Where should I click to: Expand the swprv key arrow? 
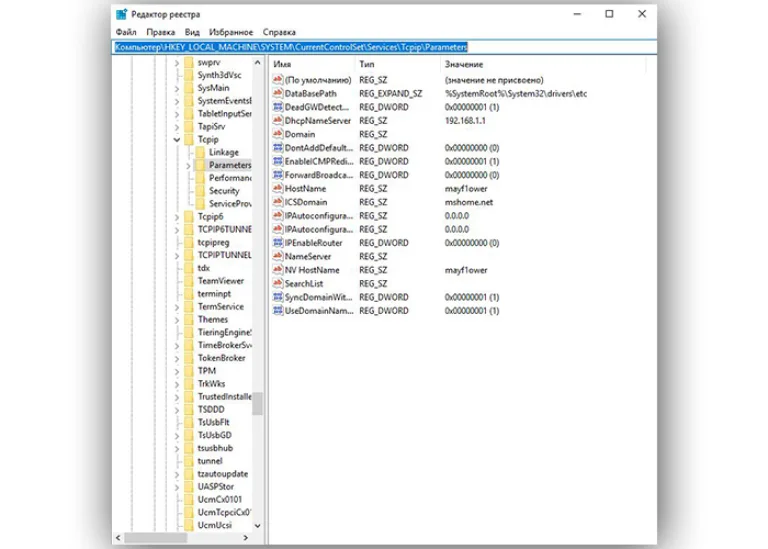tap(177, 63)
